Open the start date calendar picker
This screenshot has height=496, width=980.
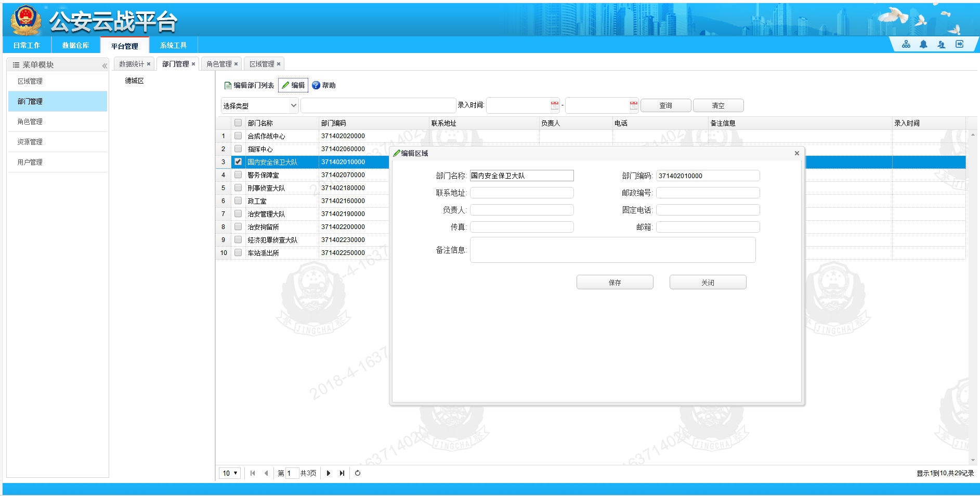coord(555,105)
